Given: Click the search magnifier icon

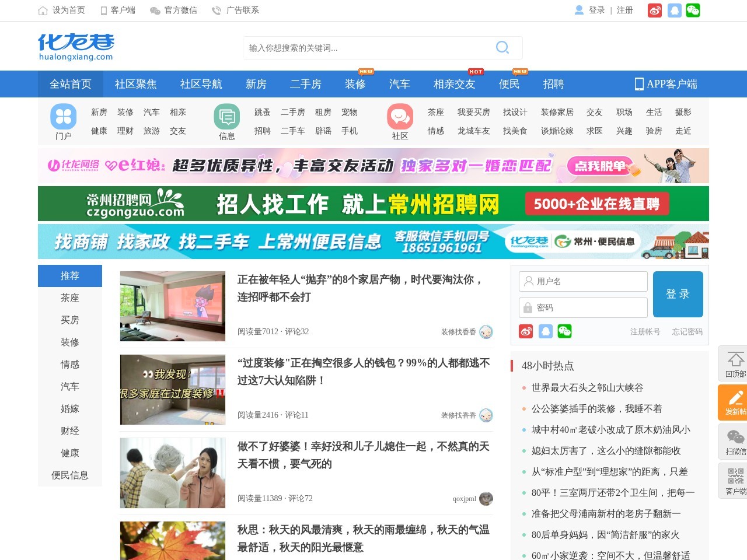Looking at the screenshot, I should 502,48.
